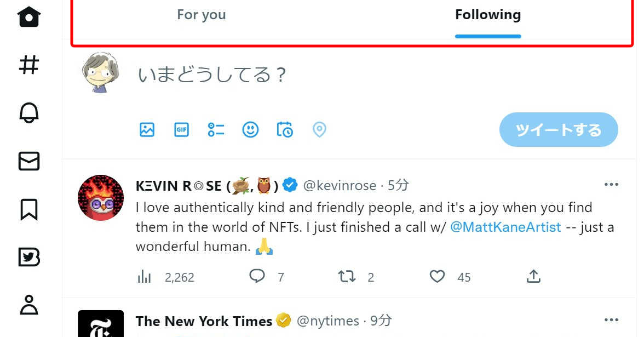
Task: Open Bookmarks in the sidebar
Action: (x=29, y=209)
